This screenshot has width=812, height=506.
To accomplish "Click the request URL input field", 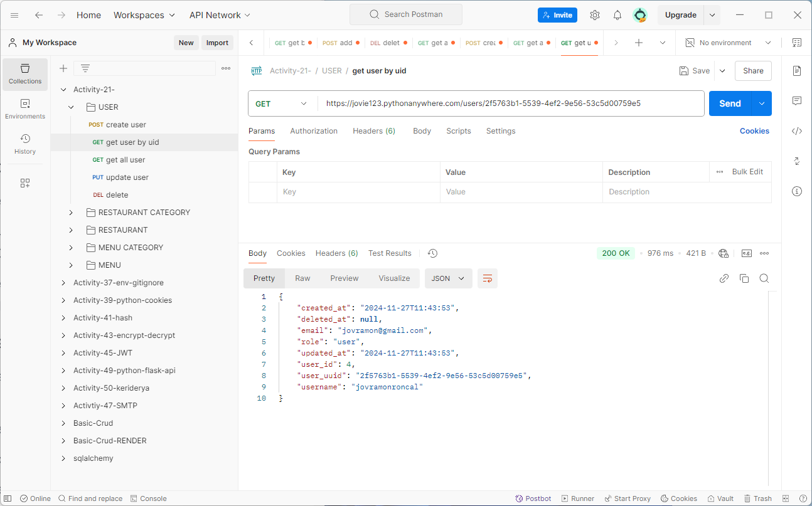I will (511, 103).
